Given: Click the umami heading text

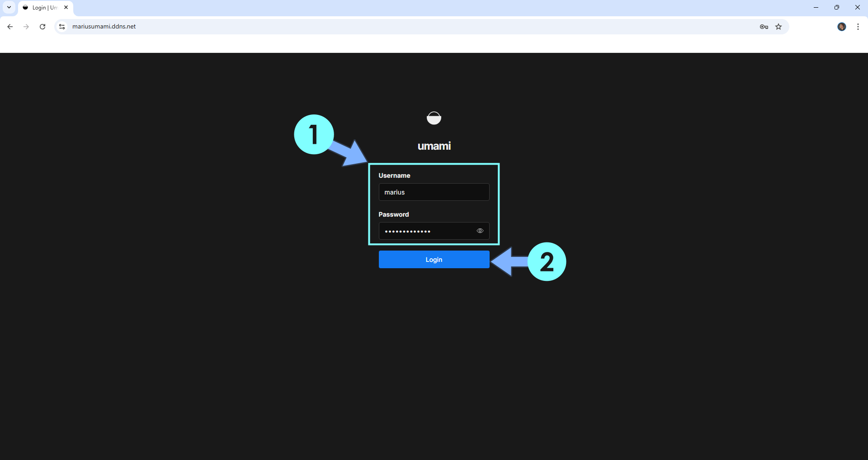Looking at the screenshot, I should tap(434, 146).
